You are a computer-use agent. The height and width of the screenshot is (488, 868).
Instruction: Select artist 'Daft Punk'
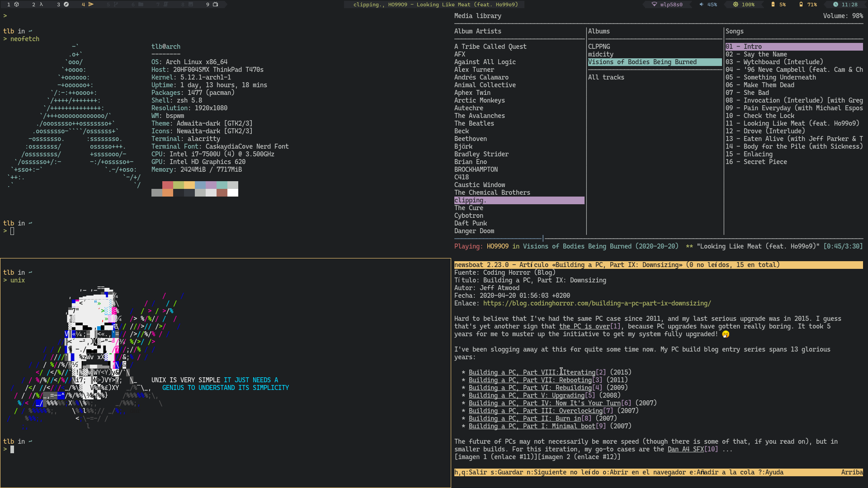coord(470,223)
